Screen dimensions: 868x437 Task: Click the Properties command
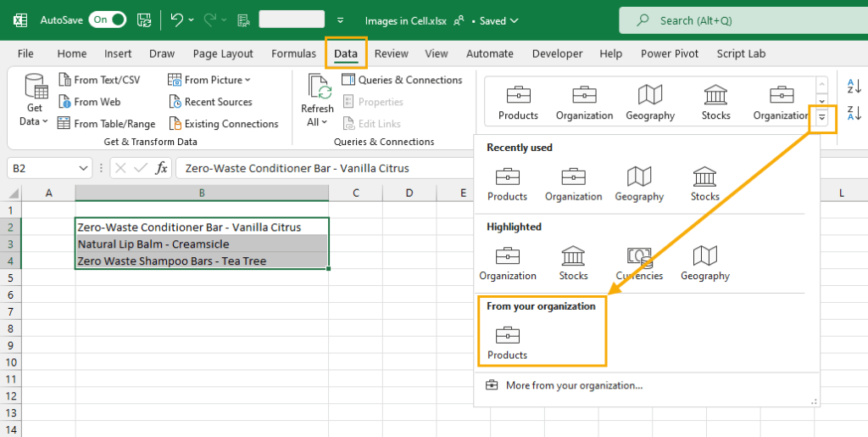373,102
